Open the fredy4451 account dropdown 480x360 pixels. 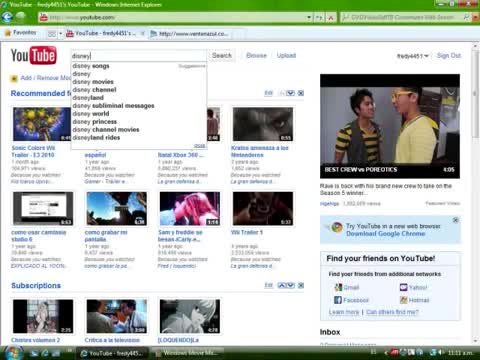[x=413, y=56]
